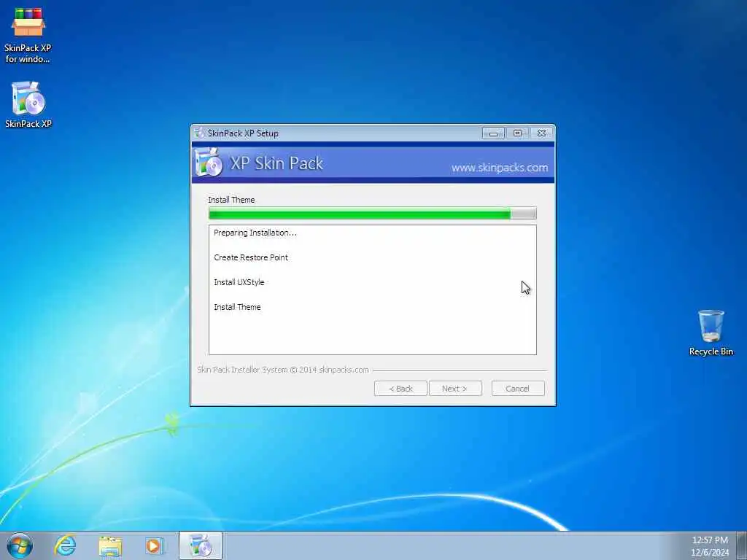The width and height of the screenshot is (747, 560).
Task: Visit www.skinpacks.com link in header
Action: 499,168
